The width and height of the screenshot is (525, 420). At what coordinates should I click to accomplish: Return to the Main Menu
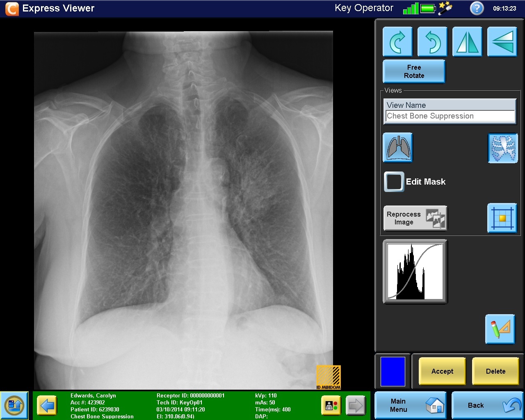pos(410,405)
